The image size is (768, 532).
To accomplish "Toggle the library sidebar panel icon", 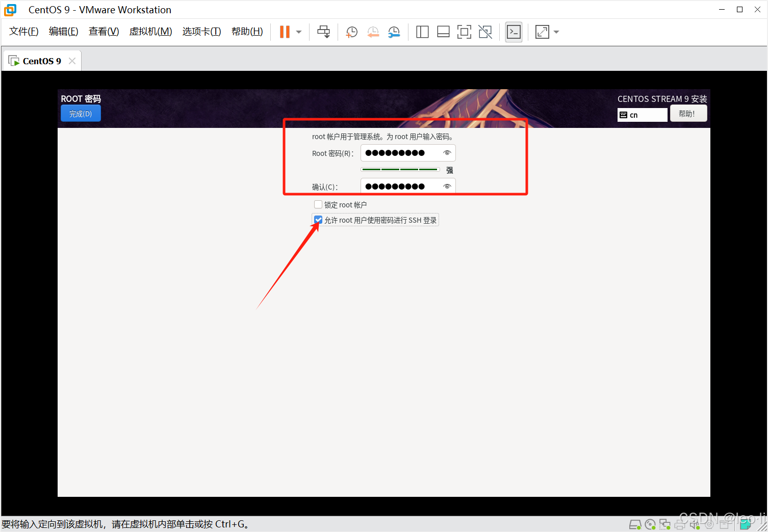I will coord(422,32).
